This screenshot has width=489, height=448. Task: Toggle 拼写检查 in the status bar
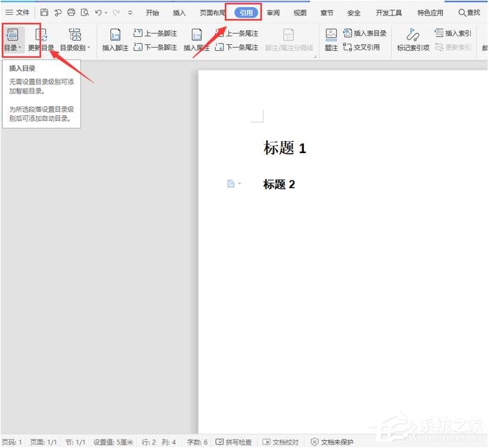pos(233,442)
